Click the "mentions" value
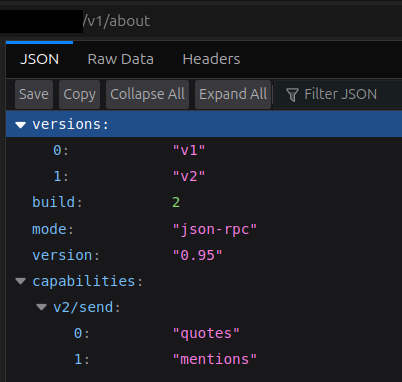The width and height of the screenshot is (402, 382). click(215, 359)
